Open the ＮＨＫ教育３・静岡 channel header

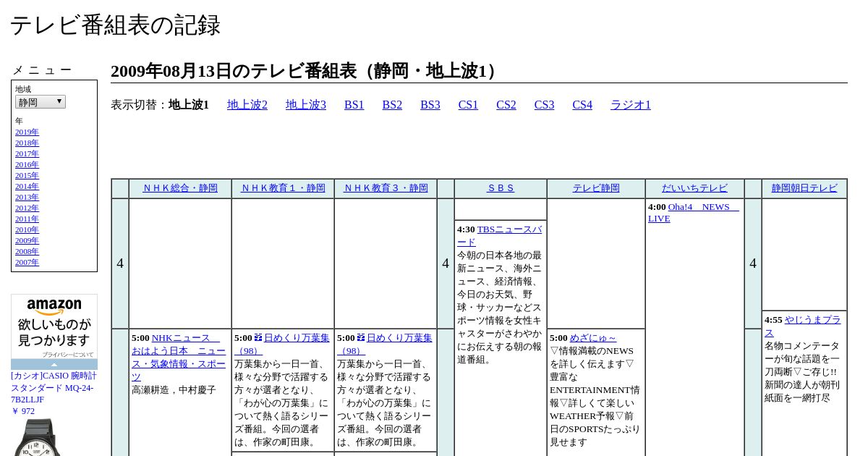(x=386, y=188)
